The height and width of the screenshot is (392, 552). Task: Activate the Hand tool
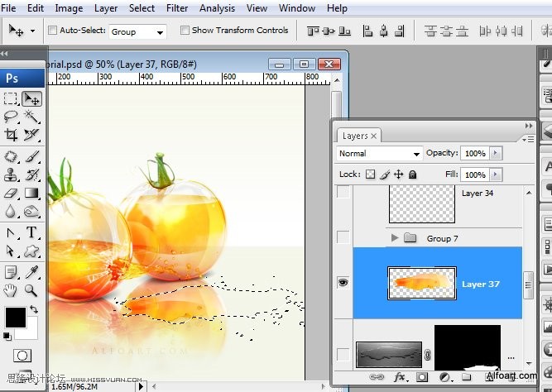11,290
